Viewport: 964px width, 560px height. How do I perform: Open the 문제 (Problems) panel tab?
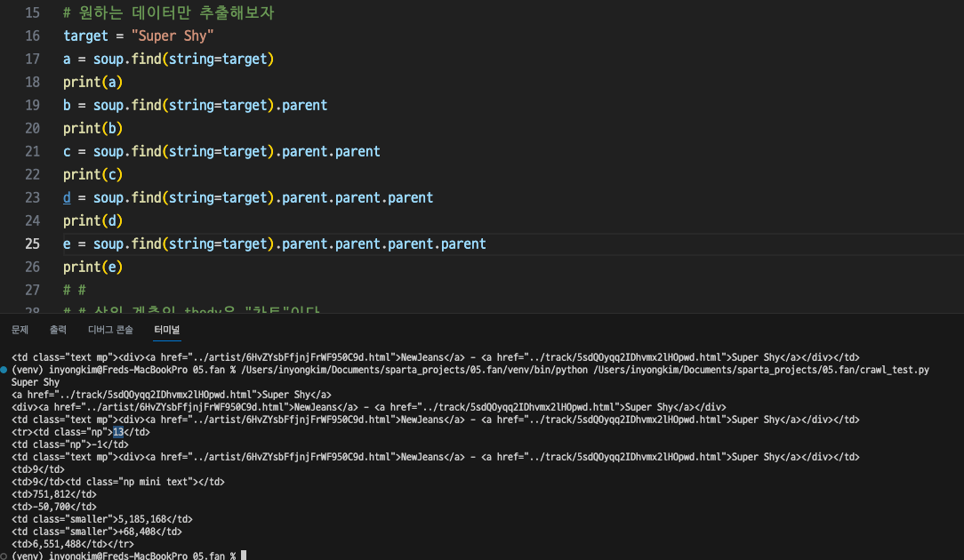pyautogui.click(x=20, y=330)
